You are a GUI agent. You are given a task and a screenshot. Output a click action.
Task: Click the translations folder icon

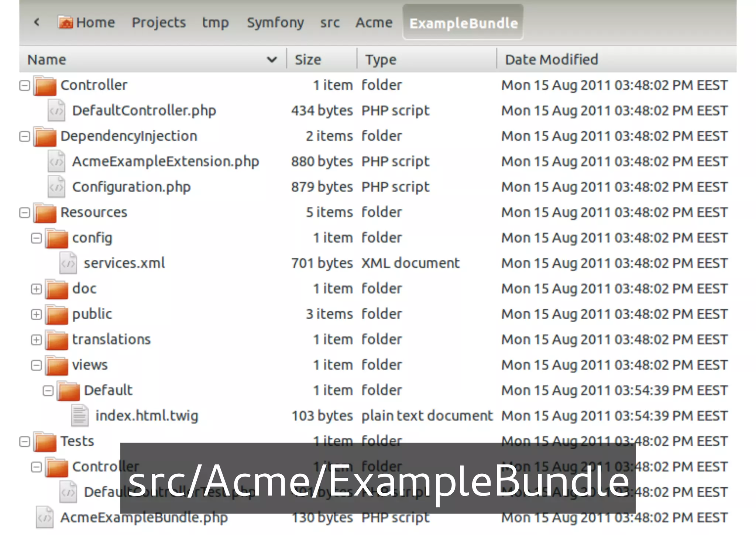pos(57,340)
